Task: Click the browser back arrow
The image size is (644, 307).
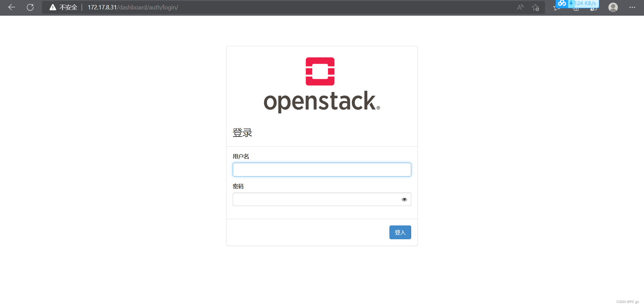Action: (x=11, y=7)
